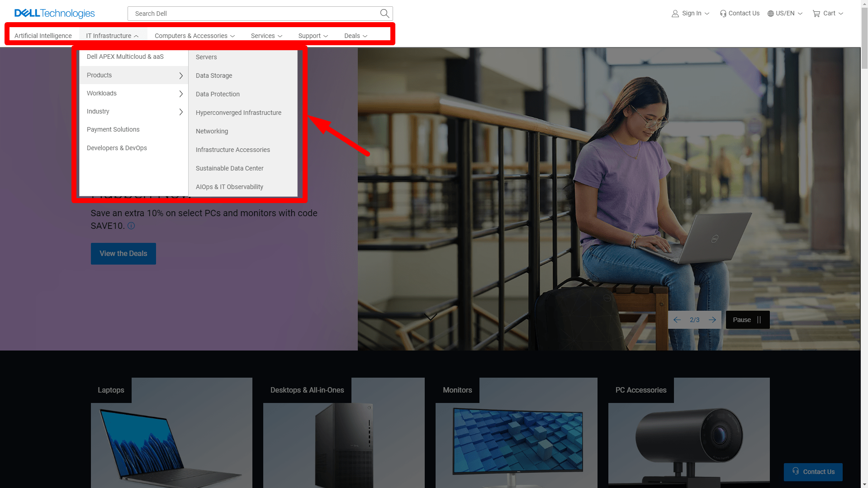This screenshot has height=488, width=868.
Task: Click the globe icon beside US/EN
Action: (770, 14)
